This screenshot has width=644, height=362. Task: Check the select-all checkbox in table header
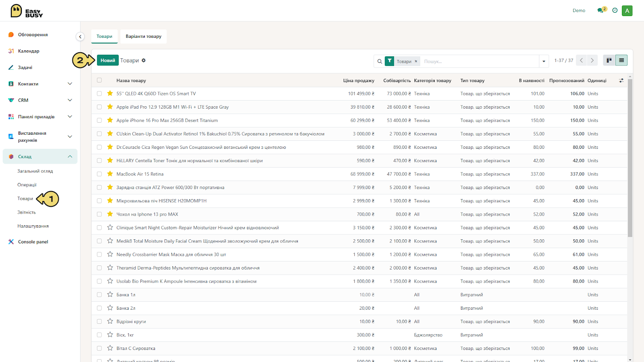99,80
